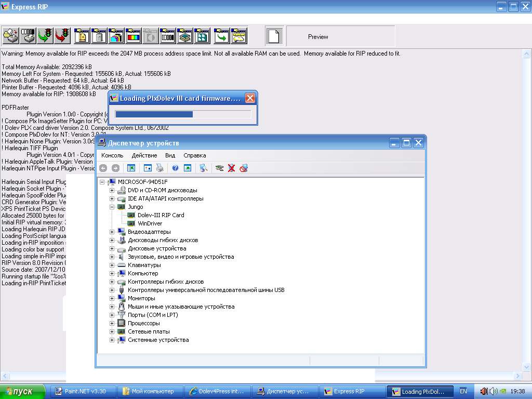The height and width of the screenshot is (399, 532).
Task: Open the Input Controller green arrow window icon
Action: point(221,36)
